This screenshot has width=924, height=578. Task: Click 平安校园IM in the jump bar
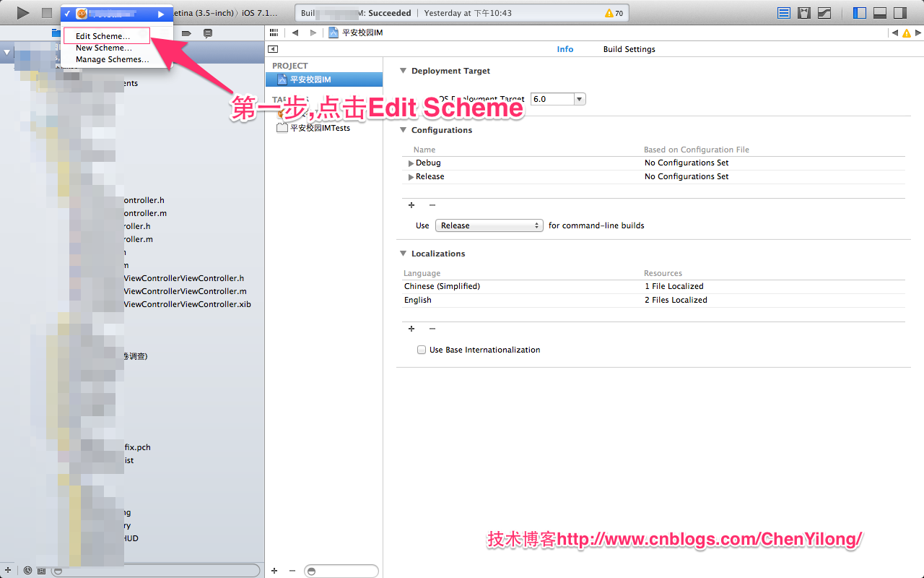(x=356, y=33)
